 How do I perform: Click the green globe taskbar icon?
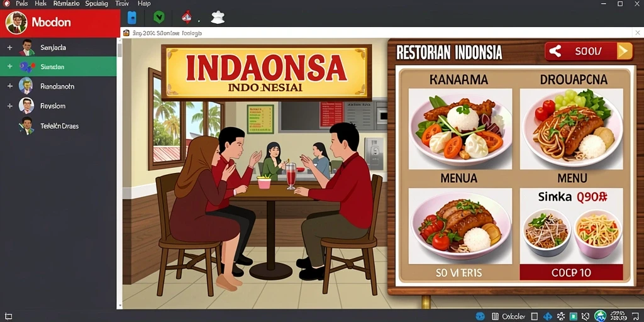pyautogui.click(x=601, y=316)
